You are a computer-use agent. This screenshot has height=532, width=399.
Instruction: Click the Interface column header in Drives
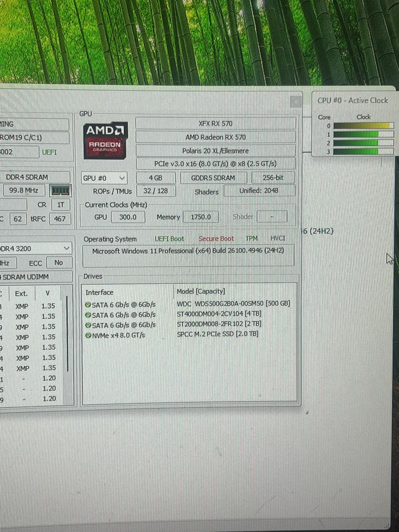click(100, 293)
